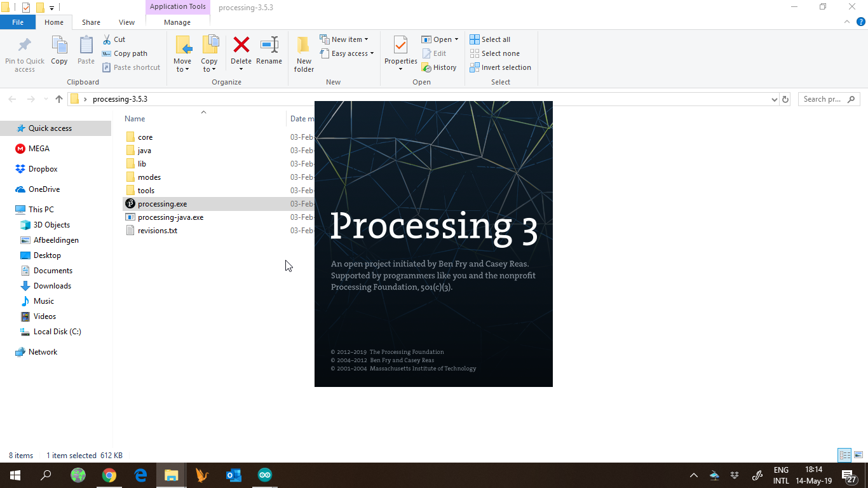Viewport: 868px width, 488px height.
Task: Create a New folder
Action: coord(304,54)
